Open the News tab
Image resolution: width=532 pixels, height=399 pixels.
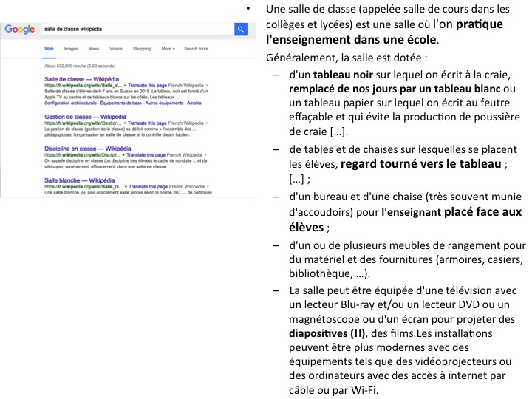(x=94, y=49)
